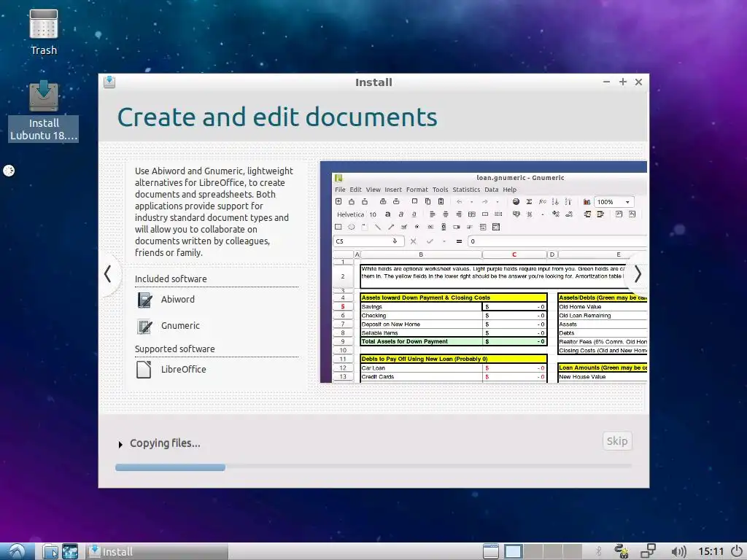Expand the Copying files details triangle

(x=120, y=444)
